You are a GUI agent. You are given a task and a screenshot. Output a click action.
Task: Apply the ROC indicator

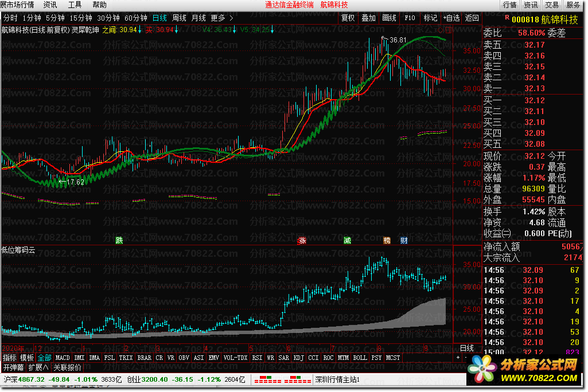pos(329,358)
